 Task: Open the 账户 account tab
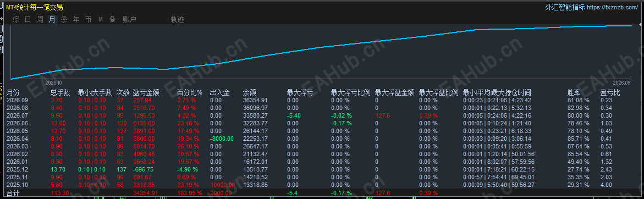tap(129, 19)
